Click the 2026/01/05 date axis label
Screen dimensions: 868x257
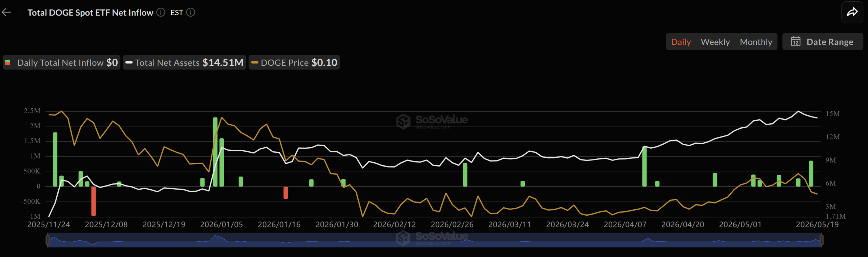click(x=221, y=224)
